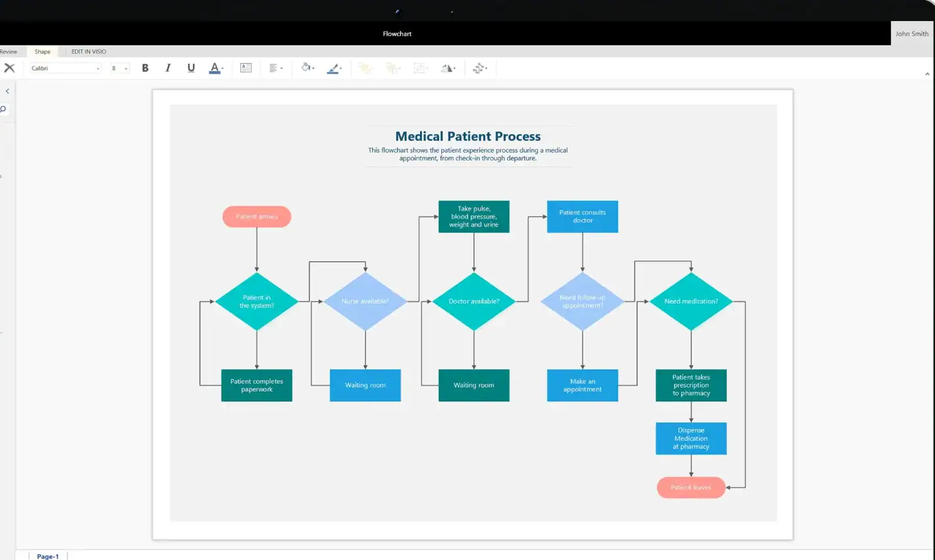The image size is (935, 560).
Task: Click the shape fill paint bucket
Action: tap(306, 68)
